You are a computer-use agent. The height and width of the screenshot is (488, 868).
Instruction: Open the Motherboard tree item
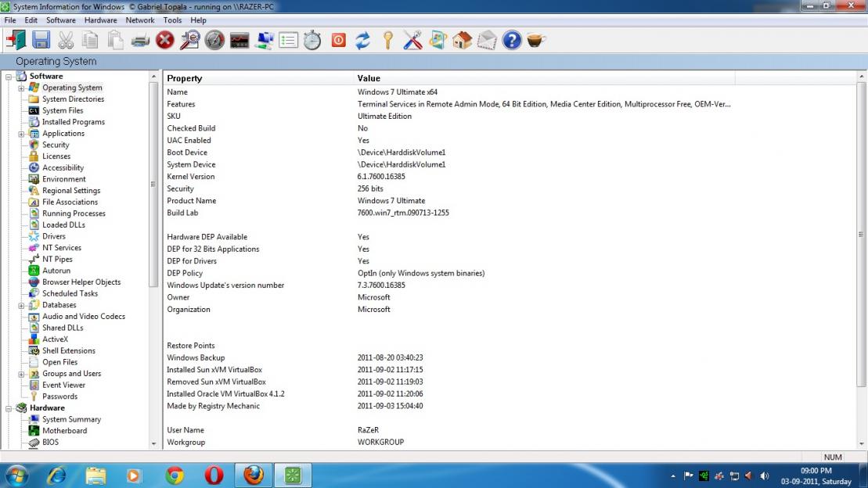pyautogui.click(x=65, y=431)
